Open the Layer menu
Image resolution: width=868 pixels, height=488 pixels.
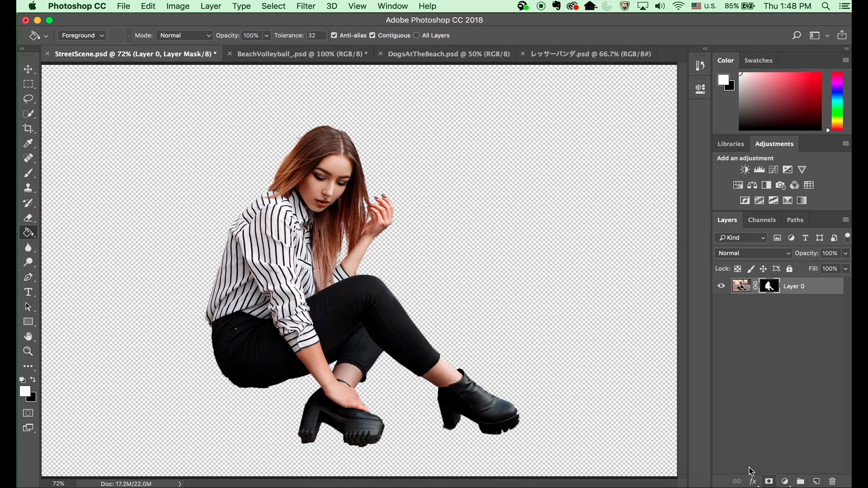210,6
